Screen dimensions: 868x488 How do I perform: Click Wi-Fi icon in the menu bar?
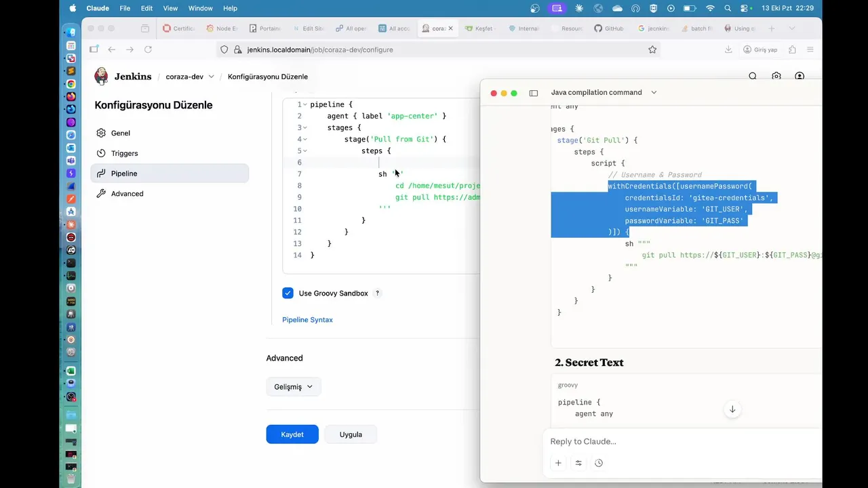coord(710,8)
